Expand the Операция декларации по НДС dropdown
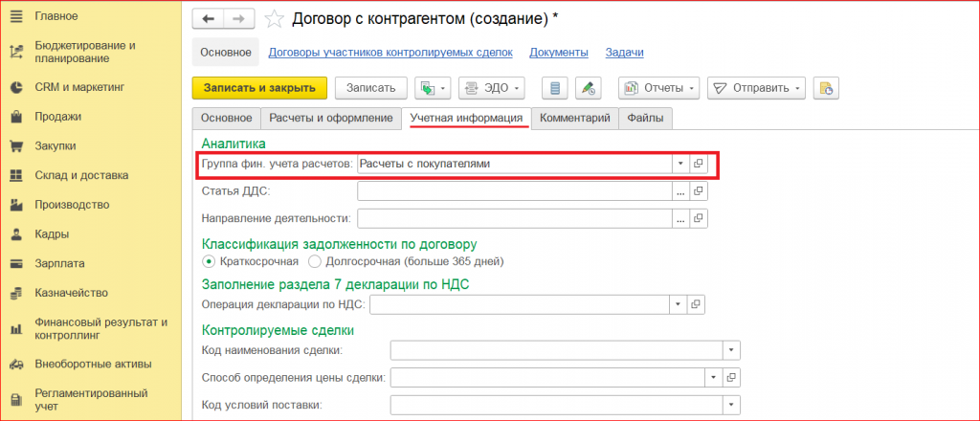 [678, 305]
